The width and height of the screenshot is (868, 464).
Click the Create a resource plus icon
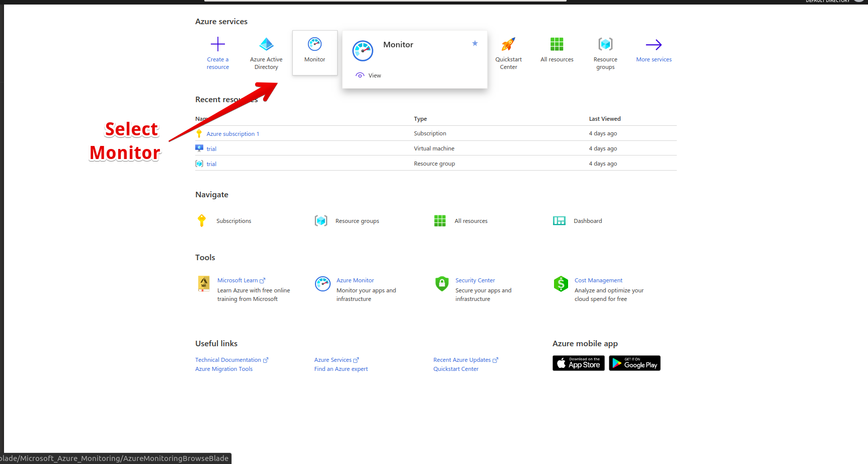(218, 44)
